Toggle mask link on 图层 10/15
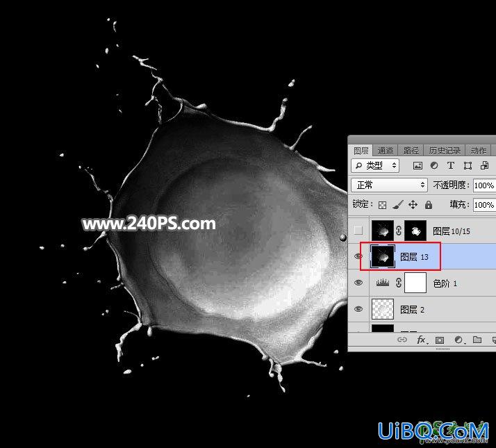The height and width of the screenshot is (448, 496). coord(399,231)
